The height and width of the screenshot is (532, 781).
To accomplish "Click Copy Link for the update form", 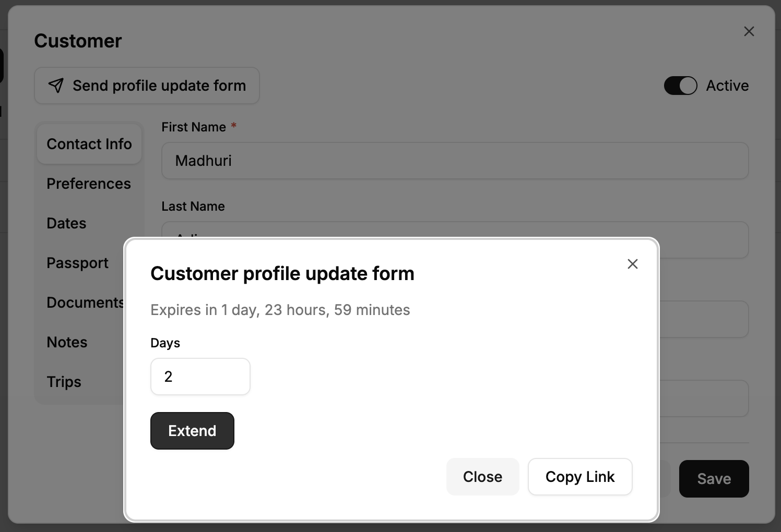I will pyautogui.click(x=580, y=477).
